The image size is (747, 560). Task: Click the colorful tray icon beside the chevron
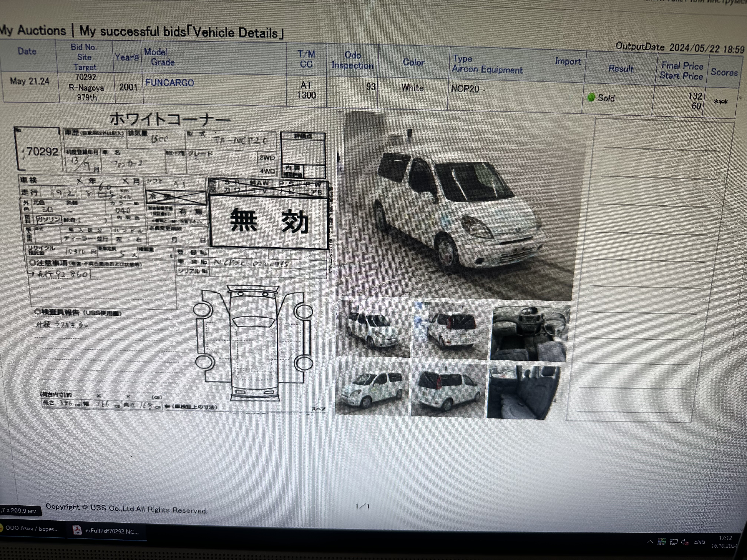[662, 542]
